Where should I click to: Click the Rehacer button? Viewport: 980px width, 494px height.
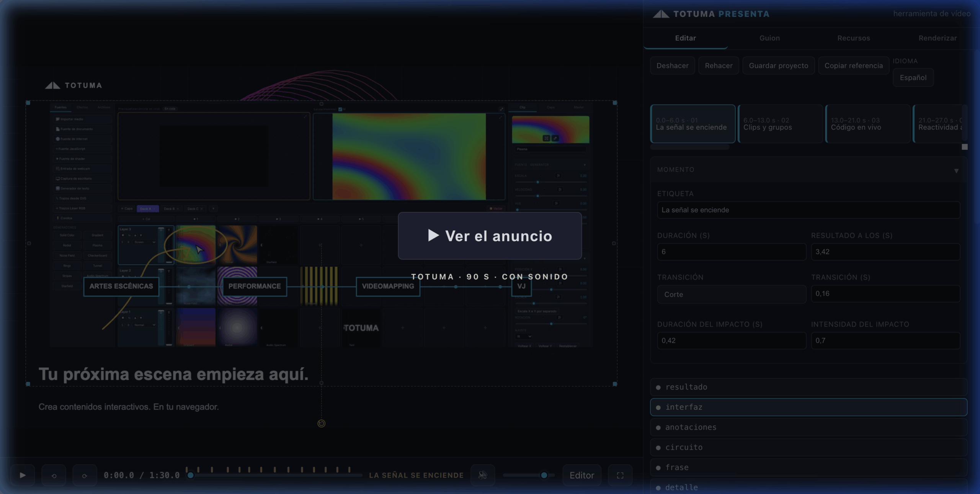(719, 65)
